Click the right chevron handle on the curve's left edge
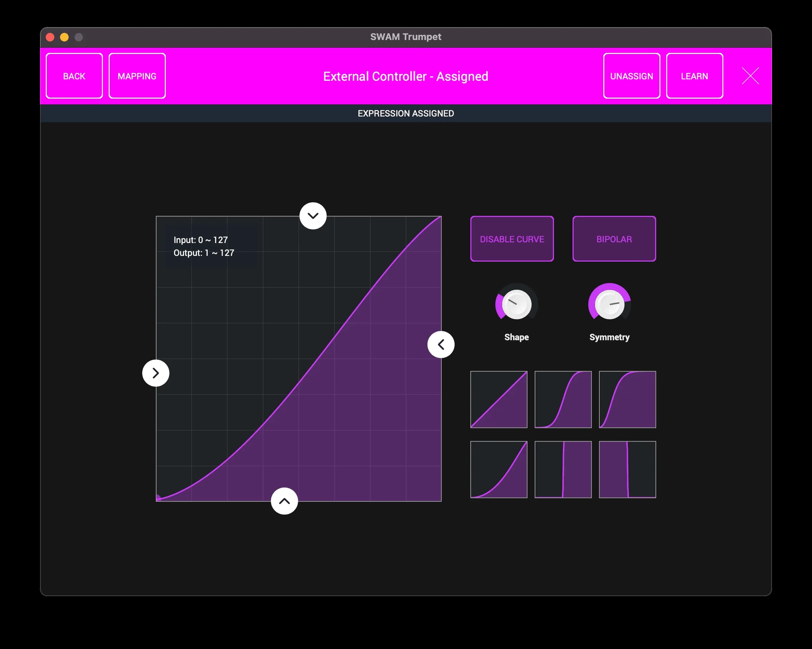Screen dimensions: 812x649 point(155,373)
